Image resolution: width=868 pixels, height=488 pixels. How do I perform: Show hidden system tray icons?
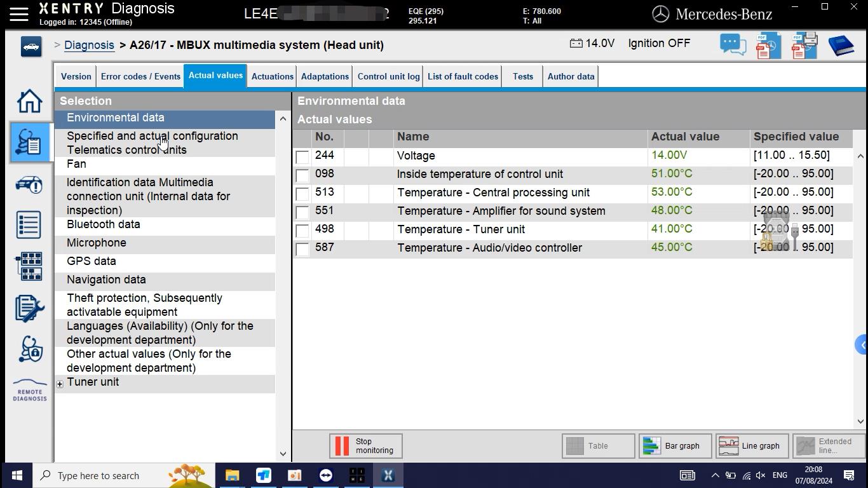tap(715, 475)
